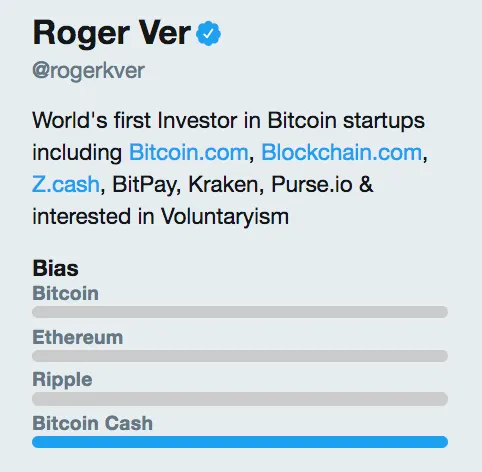The height and width of the screenshot is (472, 482).
Task: Click the Roger Ver profile name
Action: coord(112,33)
